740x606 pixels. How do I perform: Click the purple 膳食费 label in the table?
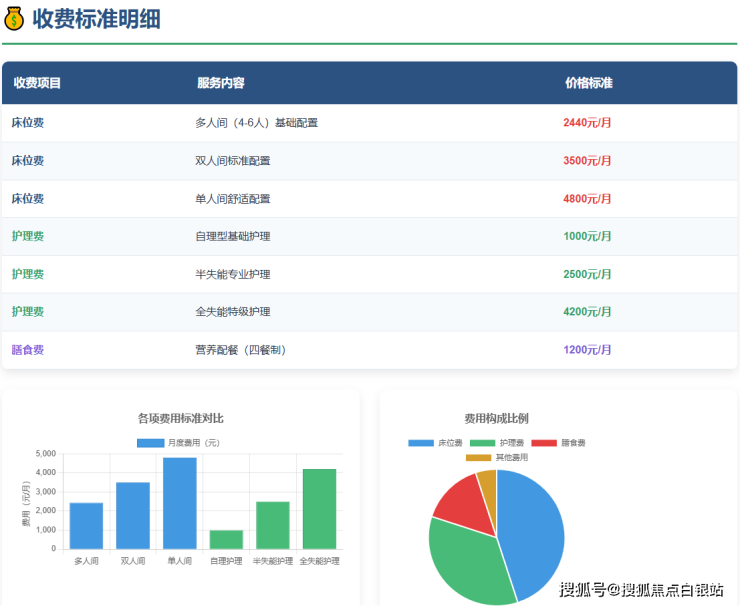point(28,350)
